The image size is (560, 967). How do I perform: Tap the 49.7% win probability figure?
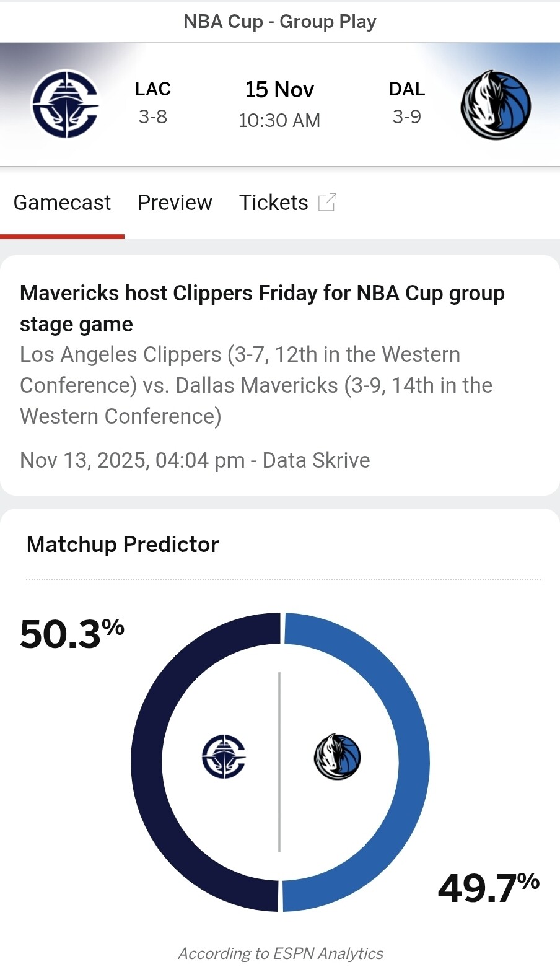[x=488, y=887]
